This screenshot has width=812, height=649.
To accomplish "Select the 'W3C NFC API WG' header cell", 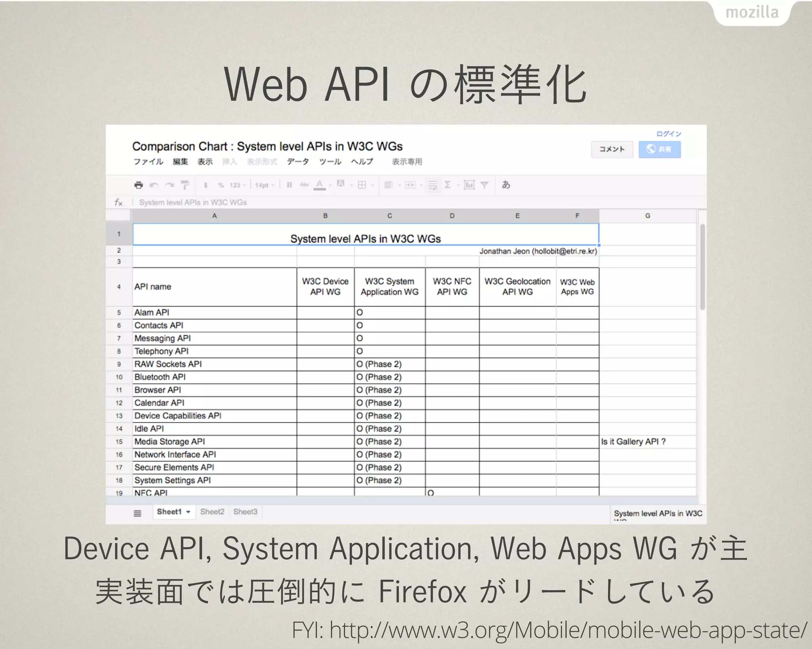I will click(452, 287).
